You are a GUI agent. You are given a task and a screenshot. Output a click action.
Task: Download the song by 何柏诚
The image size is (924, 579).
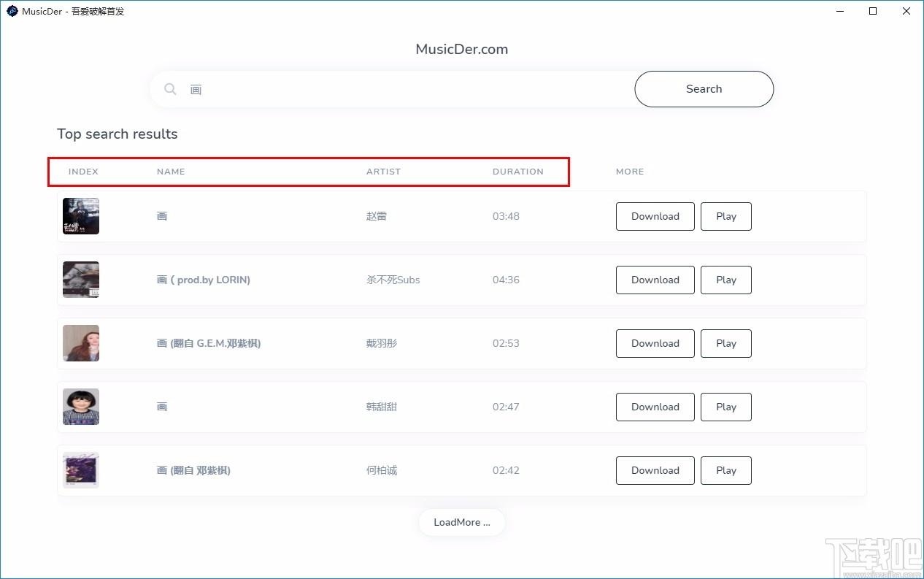(655, 470)
